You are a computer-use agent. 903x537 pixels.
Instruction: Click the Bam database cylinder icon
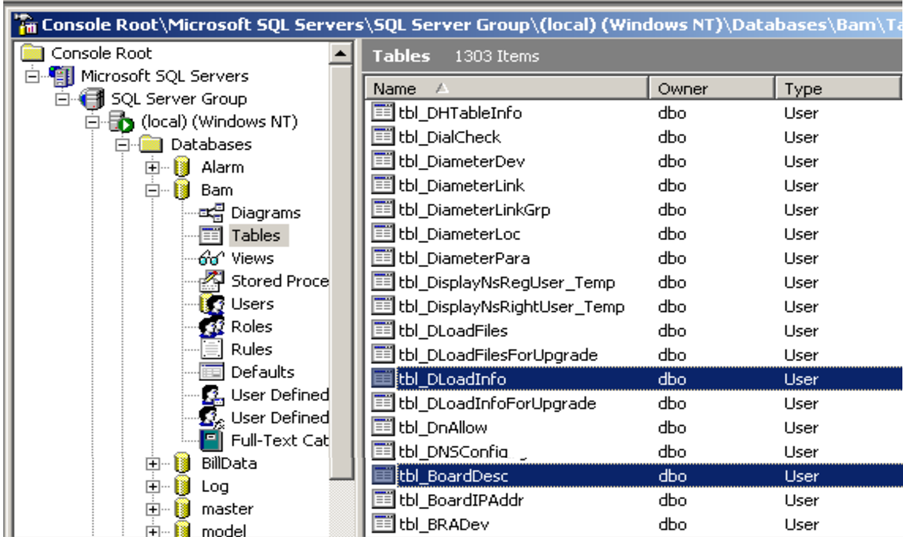coord(182,190)
